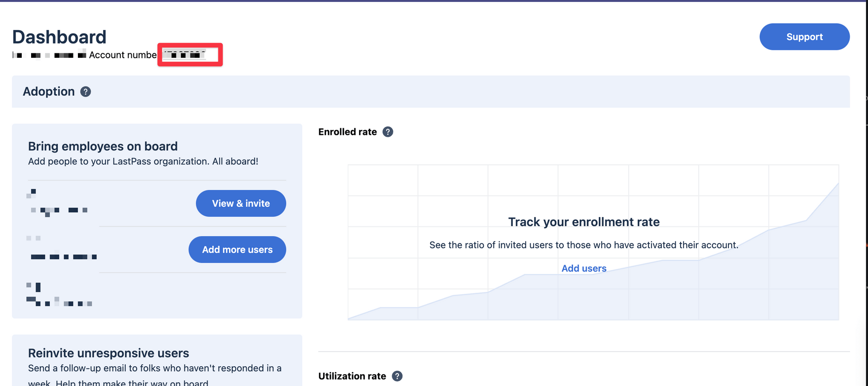This screenshot has height=386, width=868.
Task: Follow the Add users link
Action: (584, 269)
